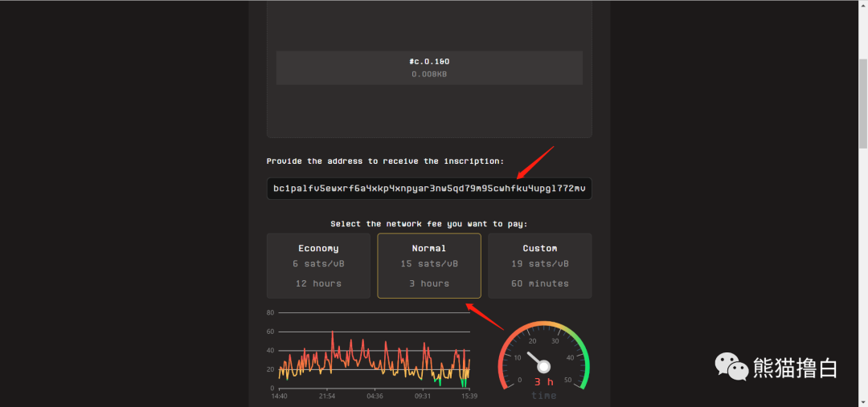Click 'Provide the address to receive the inscription' label

tap(385, 161)
